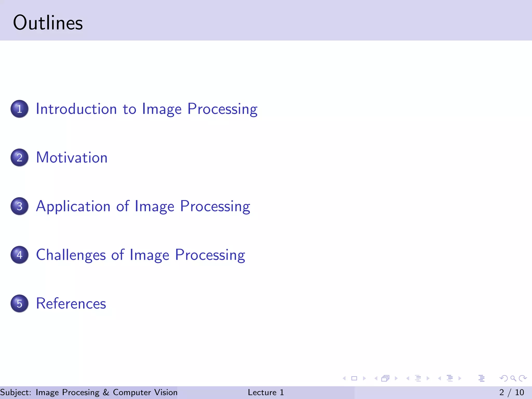
Task: Click the numbered ball 5 bullet
Action: click(x=19, y=303)
